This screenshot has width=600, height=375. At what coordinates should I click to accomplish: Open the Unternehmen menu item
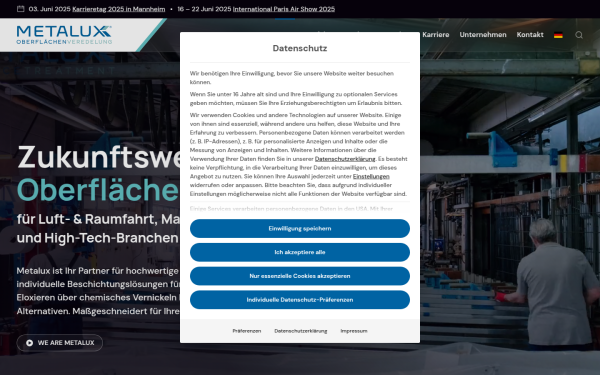click(x=483, y=35)
